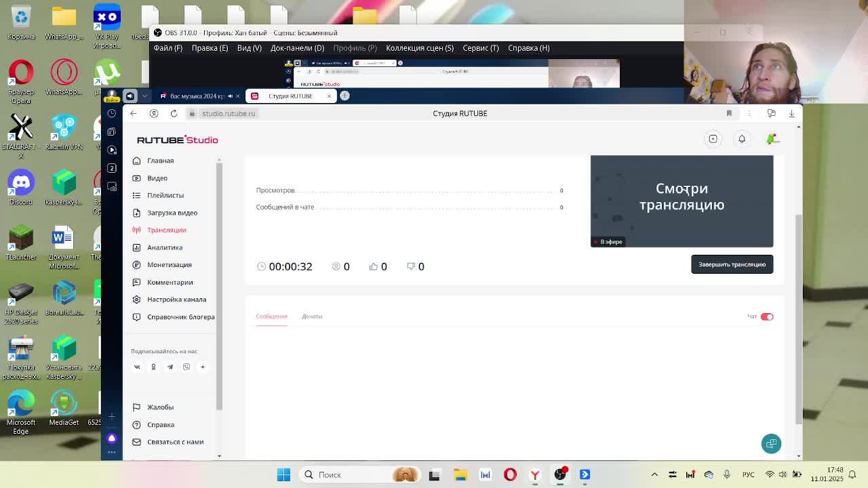Viewport: 868px width, 488px height.
Task: Open Комментарии section
Action: 170,282
